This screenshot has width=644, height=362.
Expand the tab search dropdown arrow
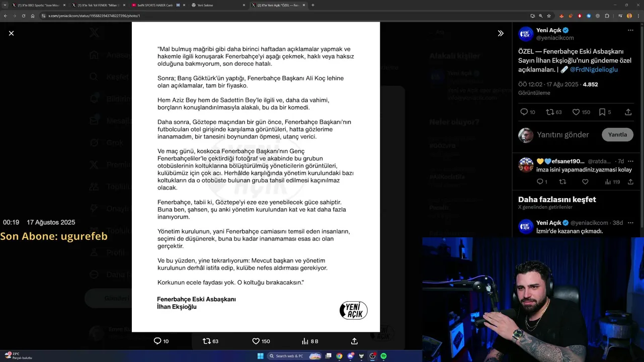pyautogui.click(x=4, y=5)
